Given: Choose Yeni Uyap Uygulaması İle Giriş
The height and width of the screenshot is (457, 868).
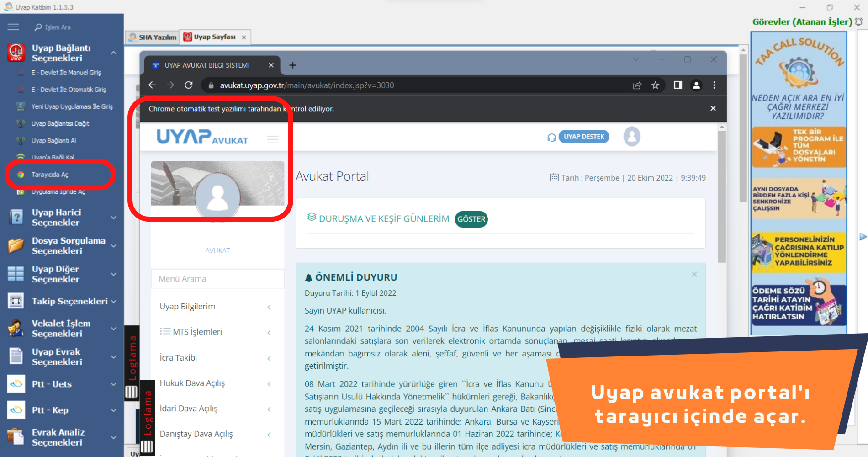Looking at the screenshot, I should 72,106.
